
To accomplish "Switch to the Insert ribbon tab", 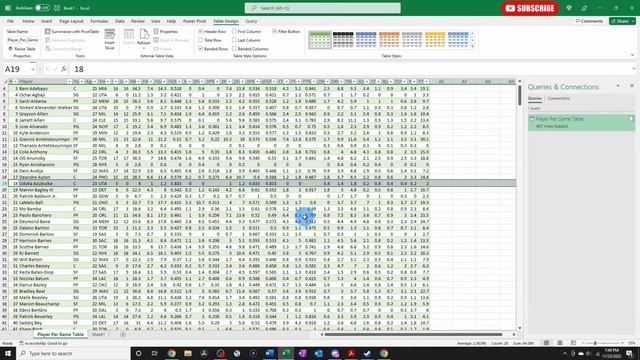I will click(47, 21).
